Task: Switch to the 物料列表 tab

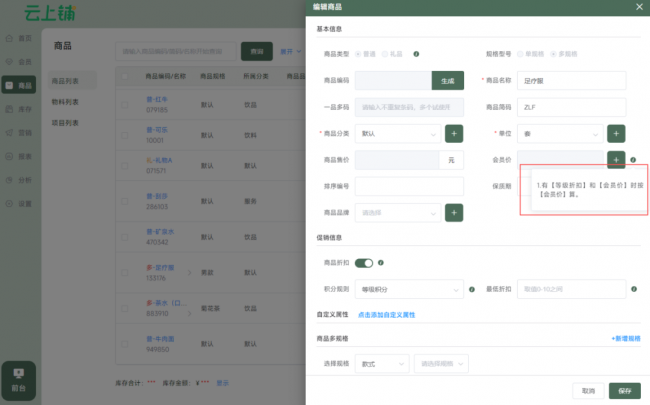Action: click(x=66, y=101)
